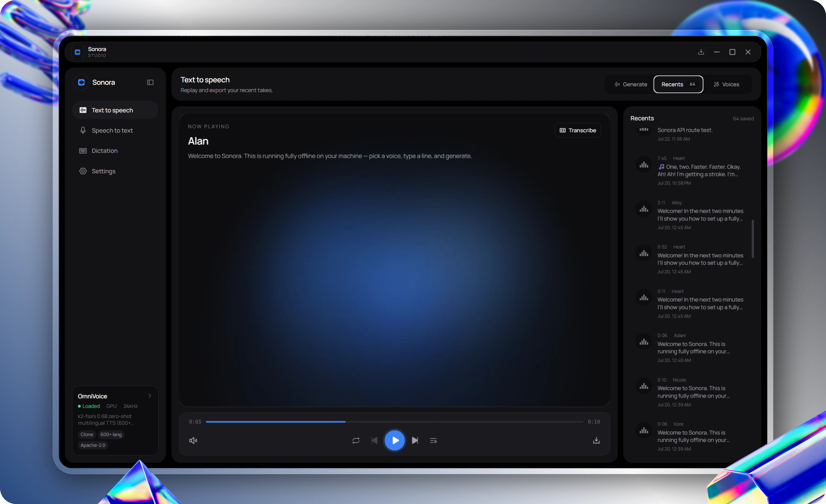The image size is (826, 504).
Task: Open Settings in sidebar
Action: tap(115, 171)
